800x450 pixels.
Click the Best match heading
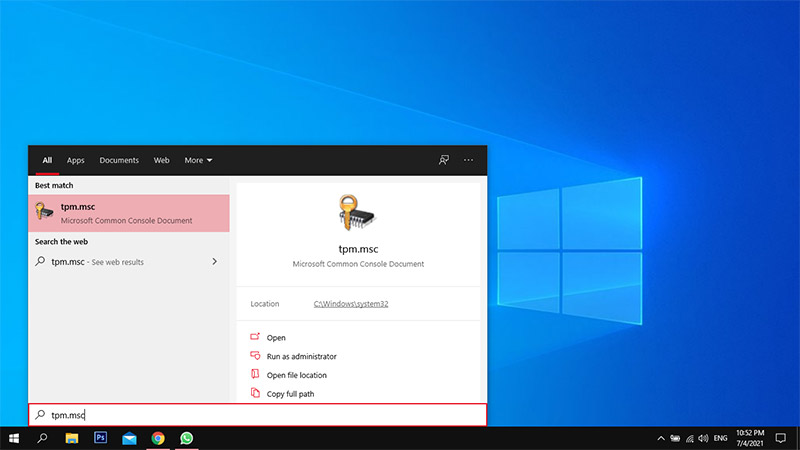coord(54,185)
